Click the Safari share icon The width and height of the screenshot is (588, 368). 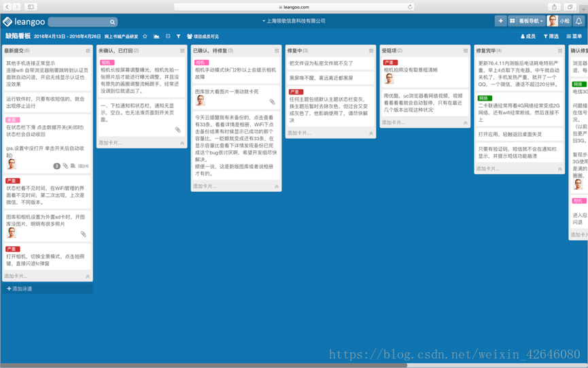pos(554,7)
